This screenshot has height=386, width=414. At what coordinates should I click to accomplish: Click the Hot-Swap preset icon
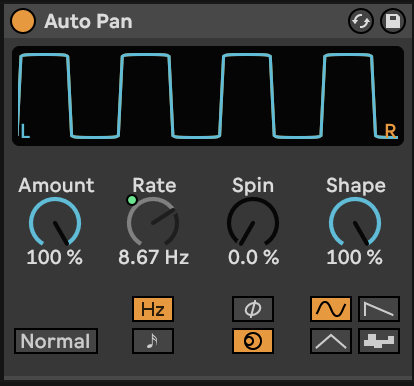pyautogui.click(x=361, y=21)
